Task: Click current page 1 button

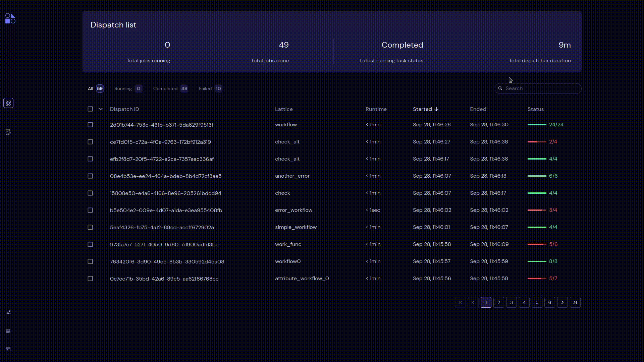Action: click(486, 302)
